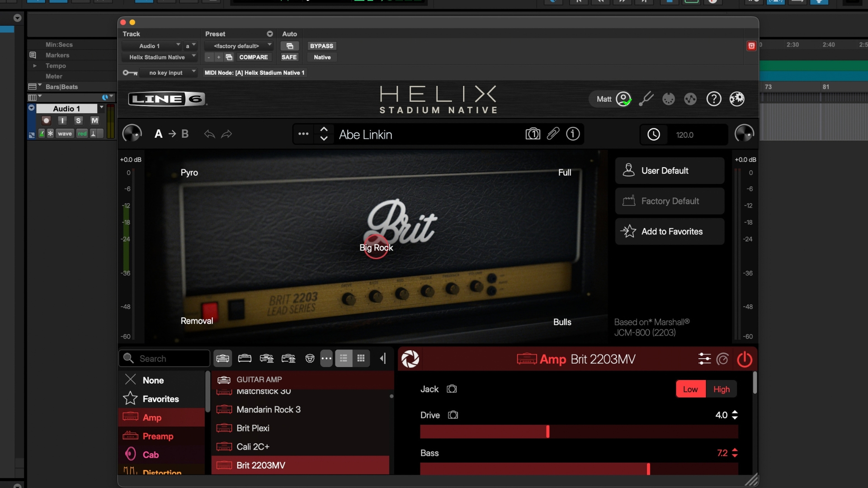Click the MIDI connector icon

pos(669,99)
